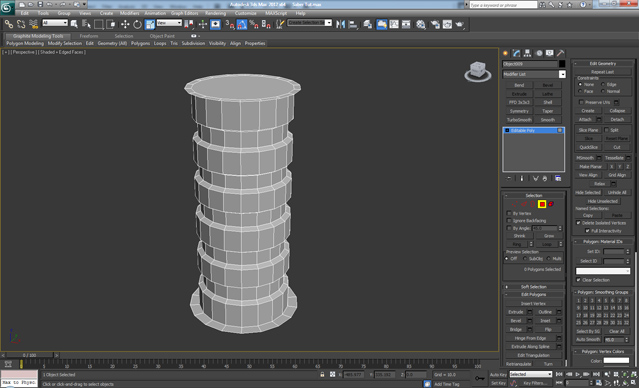The image size is (639, 388).
Task: Select Polygon sub-object level icon
Action: [542, 204]
